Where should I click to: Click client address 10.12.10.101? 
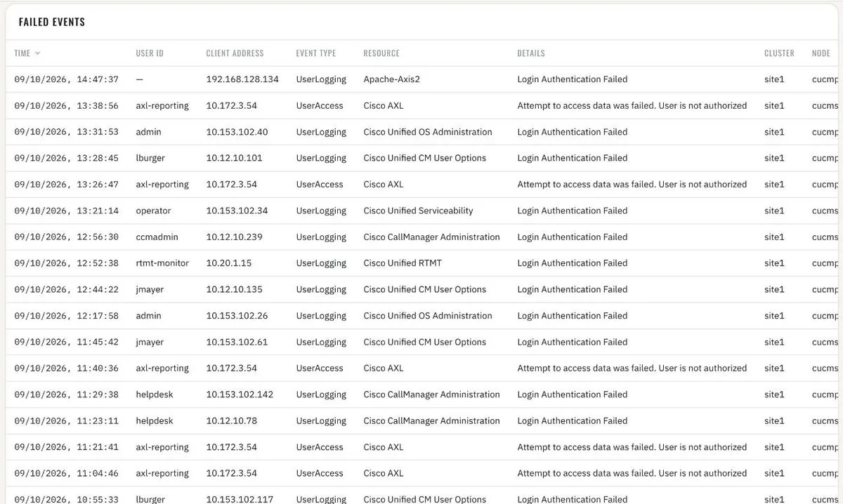coord(234,158)
